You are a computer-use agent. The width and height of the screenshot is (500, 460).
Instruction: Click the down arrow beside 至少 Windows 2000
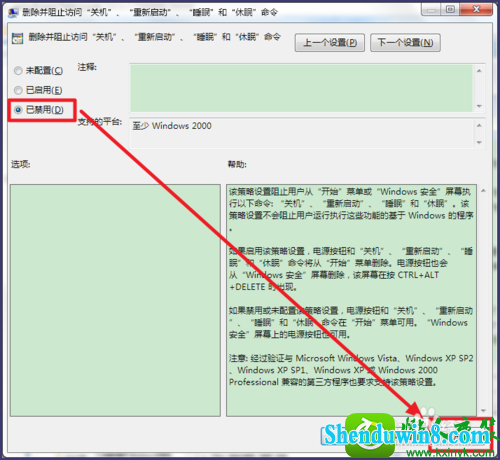click(479, 142)
